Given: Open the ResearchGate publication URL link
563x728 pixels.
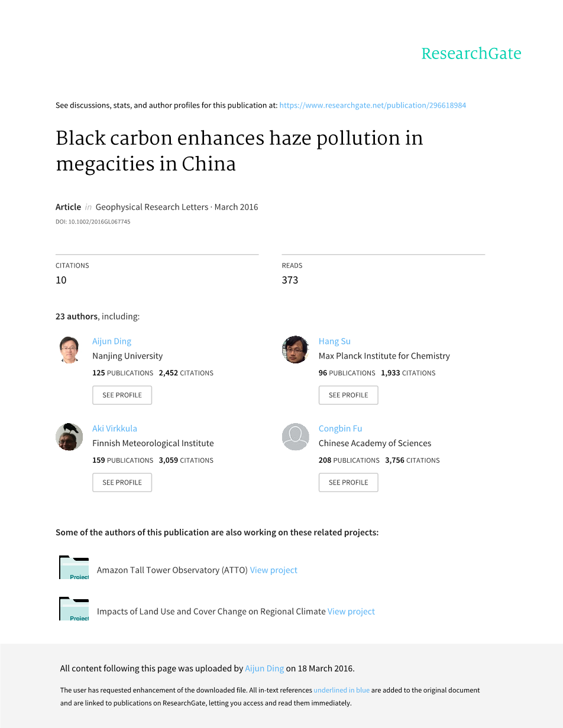Looking at the screenshot, I should (373, 105).
